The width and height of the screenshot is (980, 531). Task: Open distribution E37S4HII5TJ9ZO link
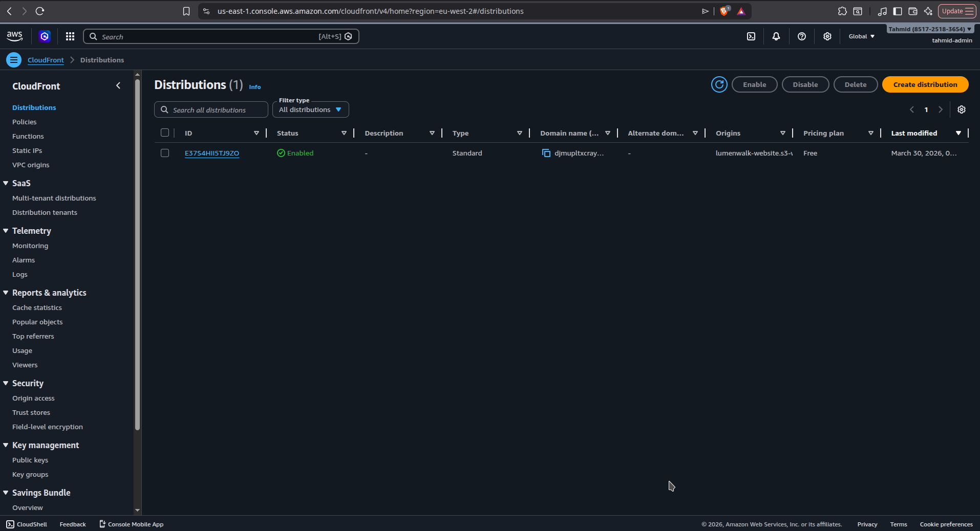click(212, 153)
